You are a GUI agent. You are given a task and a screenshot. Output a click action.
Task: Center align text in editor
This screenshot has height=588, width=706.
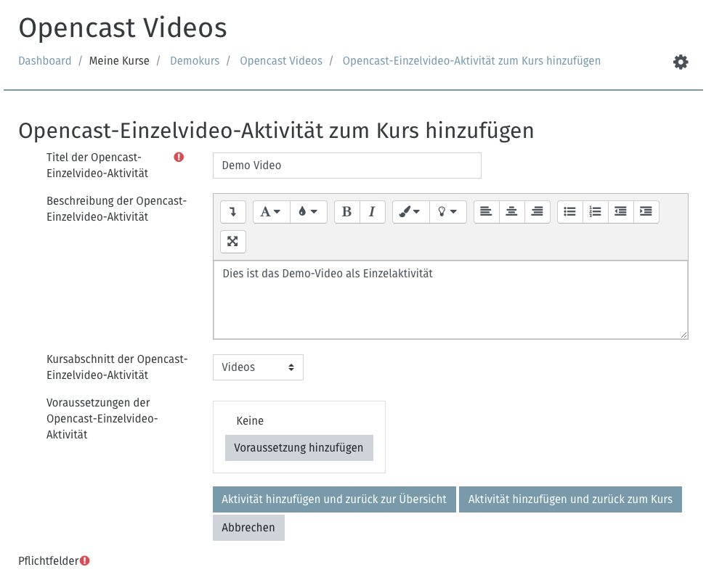[512, 211]
